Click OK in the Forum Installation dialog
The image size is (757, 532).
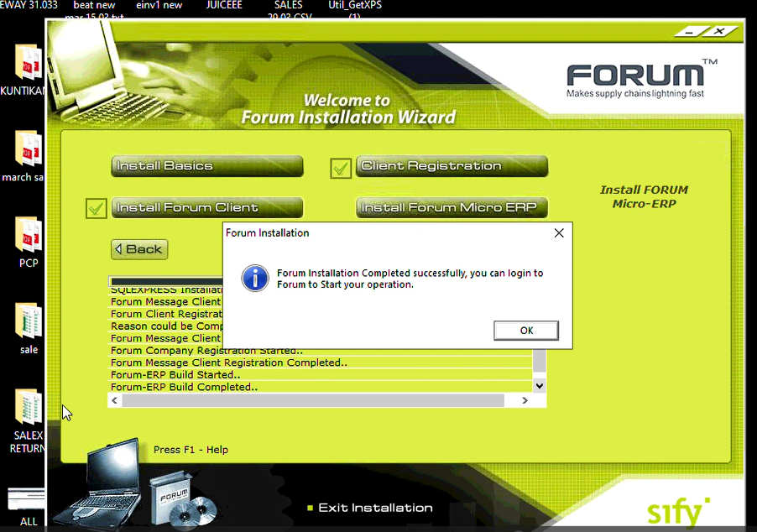(525, 331)
